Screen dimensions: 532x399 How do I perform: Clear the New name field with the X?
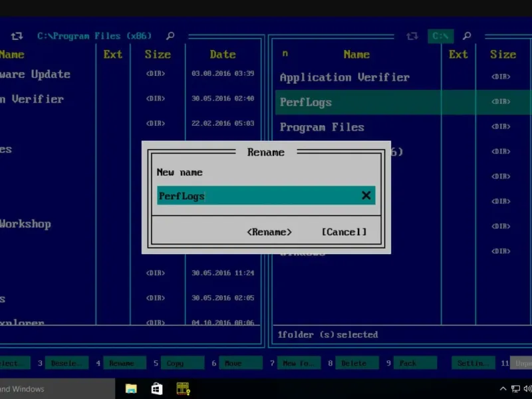[x=366, y=196]
